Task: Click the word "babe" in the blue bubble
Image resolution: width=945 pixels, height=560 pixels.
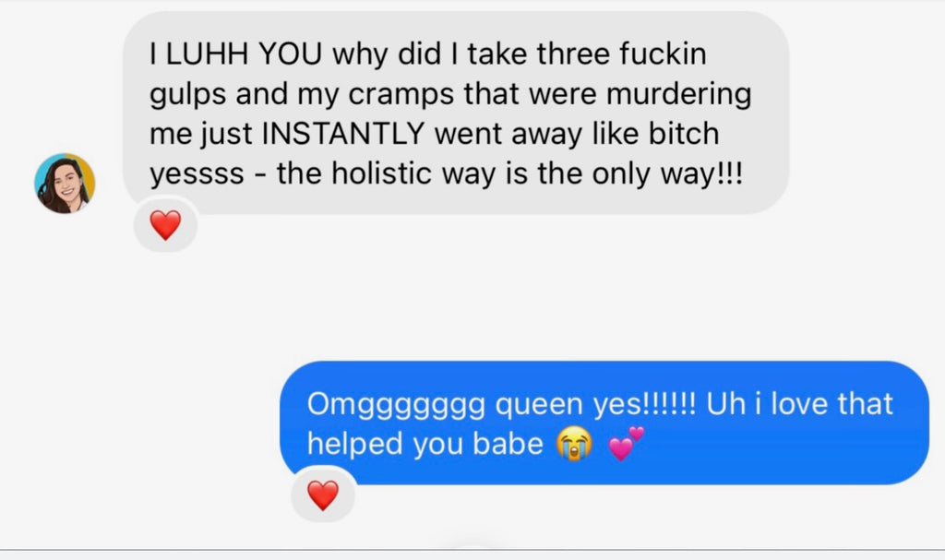Action: (508, 445)
